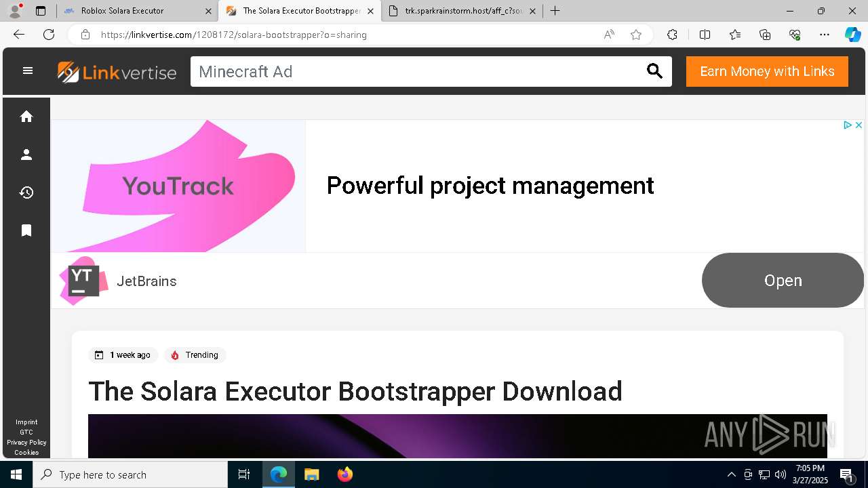Open Settings and more ellipsis
868x488 pixels.
pos(825,35)
